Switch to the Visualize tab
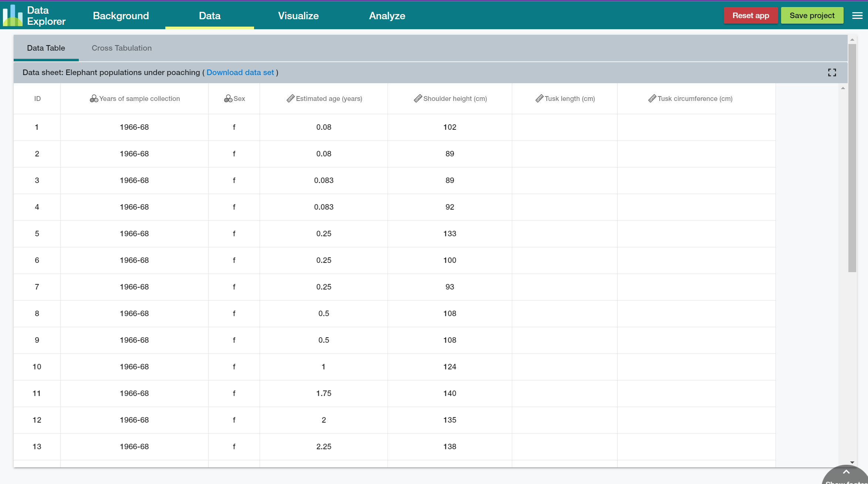The image size is (868, 484). [298, 16]
